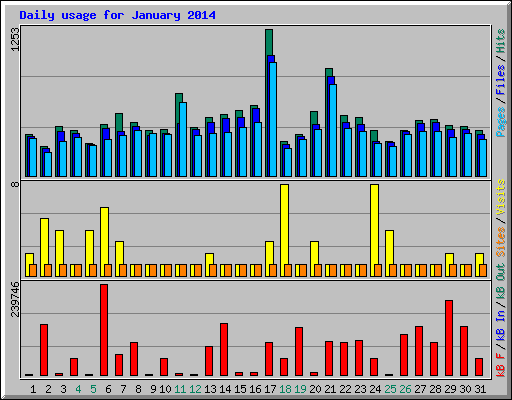Click the red kB bar for day 6

point(104,330)
